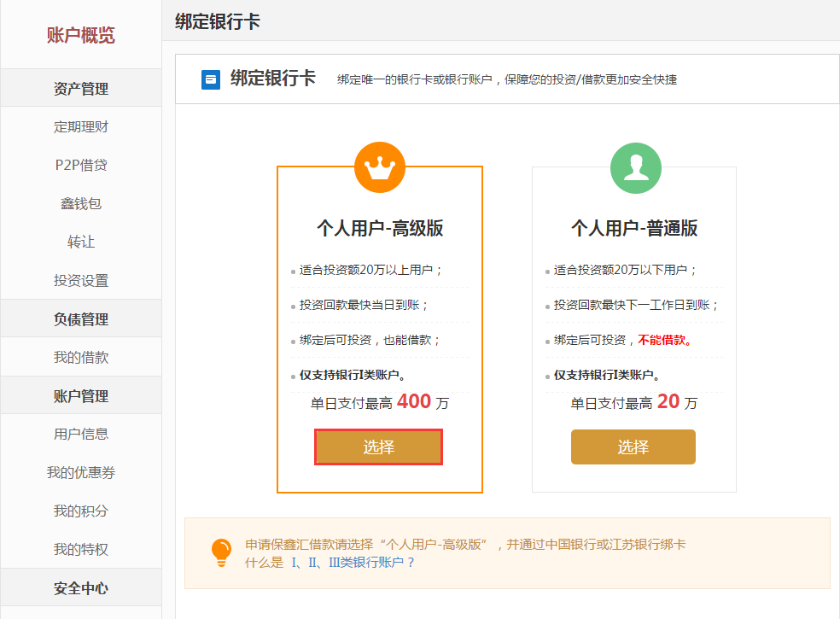Viewport: 840px width, 619px height.
Task: Click the 资产管理 section header
Action: (81, 88)
